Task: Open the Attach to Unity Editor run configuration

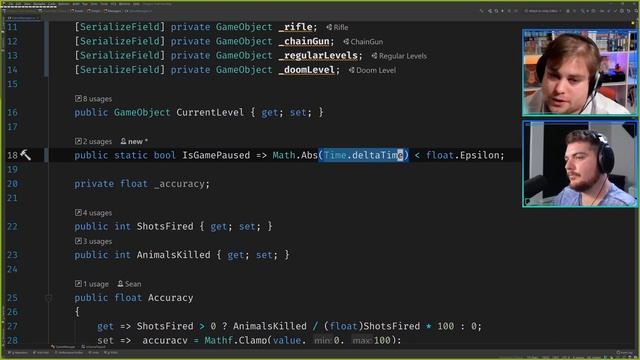Action: pos(543,11)
